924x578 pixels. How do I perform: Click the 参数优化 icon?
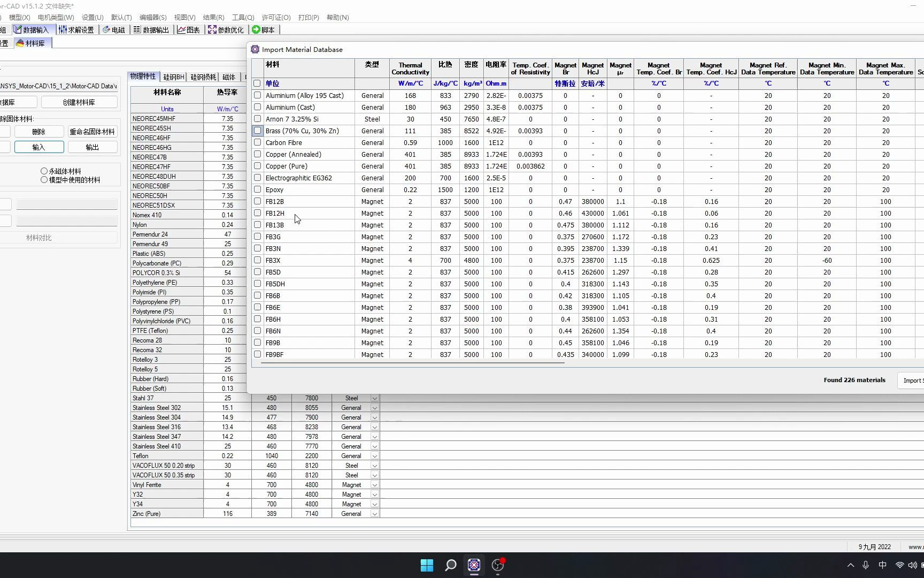click(x=212, y=29)
